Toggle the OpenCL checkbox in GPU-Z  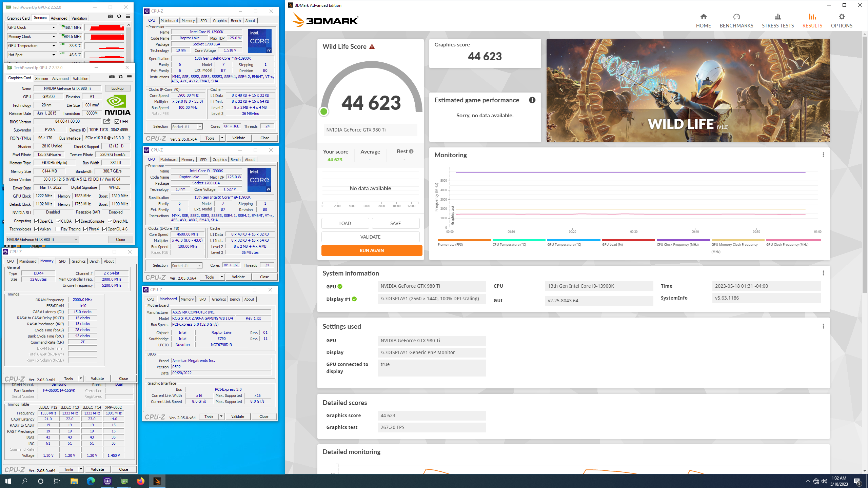click(37, 221)
